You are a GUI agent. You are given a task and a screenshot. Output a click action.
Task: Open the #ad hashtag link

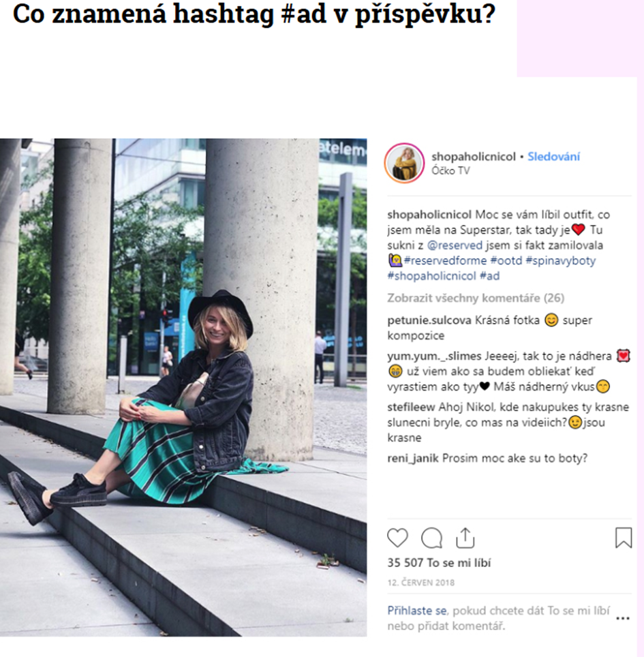point(489,276)
